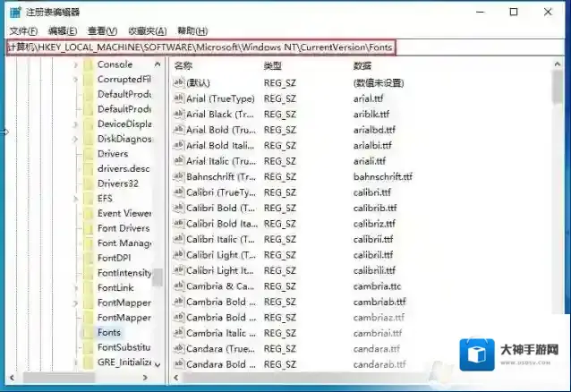Select the Console folder icon

pos(89,64)
